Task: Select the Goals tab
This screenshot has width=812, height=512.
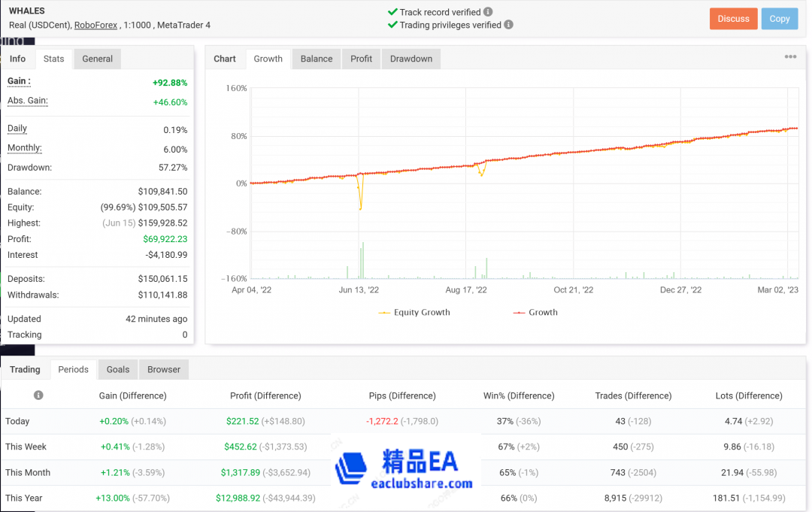Action: click(x=117, y=369)
